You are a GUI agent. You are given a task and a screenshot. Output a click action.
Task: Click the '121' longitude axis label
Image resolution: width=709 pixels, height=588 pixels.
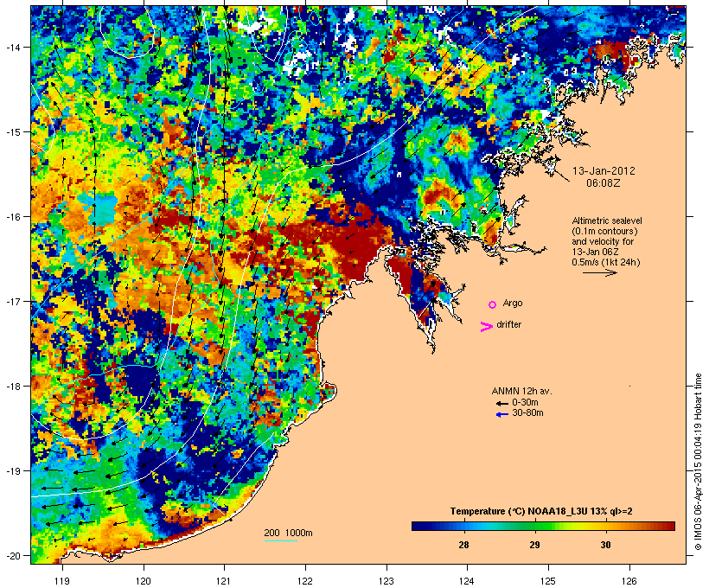pos(224,581)
